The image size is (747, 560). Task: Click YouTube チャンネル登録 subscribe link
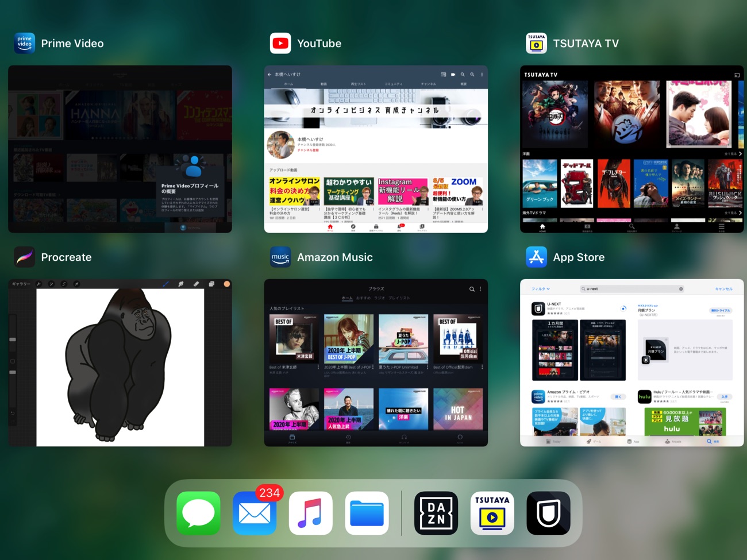[308, 150]
